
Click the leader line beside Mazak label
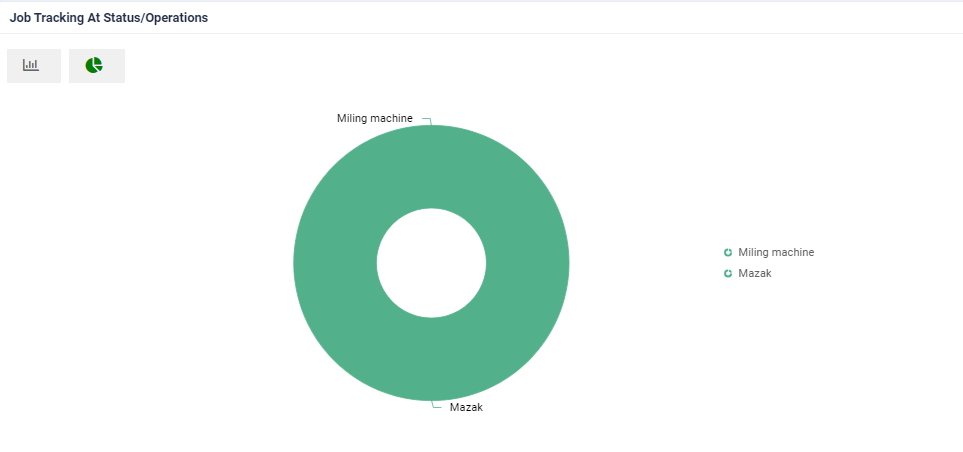[436, 405]
